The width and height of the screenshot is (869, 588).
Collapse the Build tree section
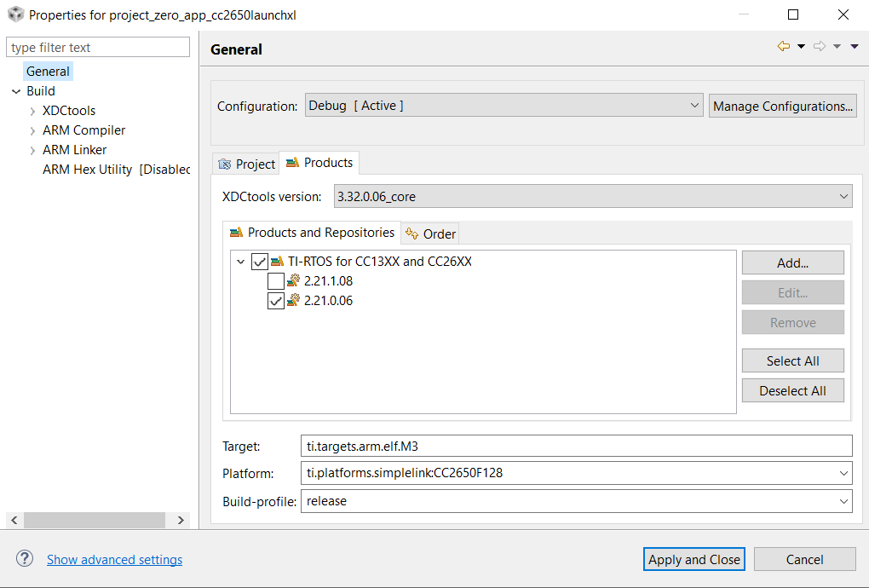click(x=16, y=91)
